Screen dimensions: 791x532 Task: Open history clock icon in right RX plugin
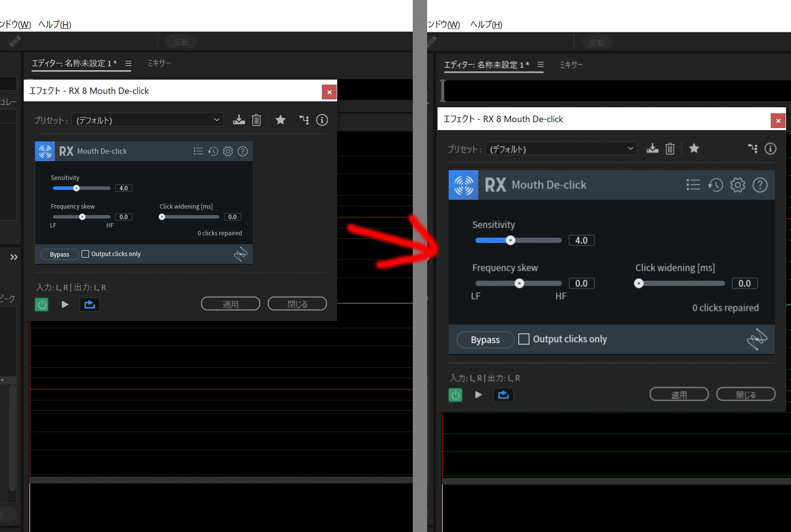[x=715, y=185]
